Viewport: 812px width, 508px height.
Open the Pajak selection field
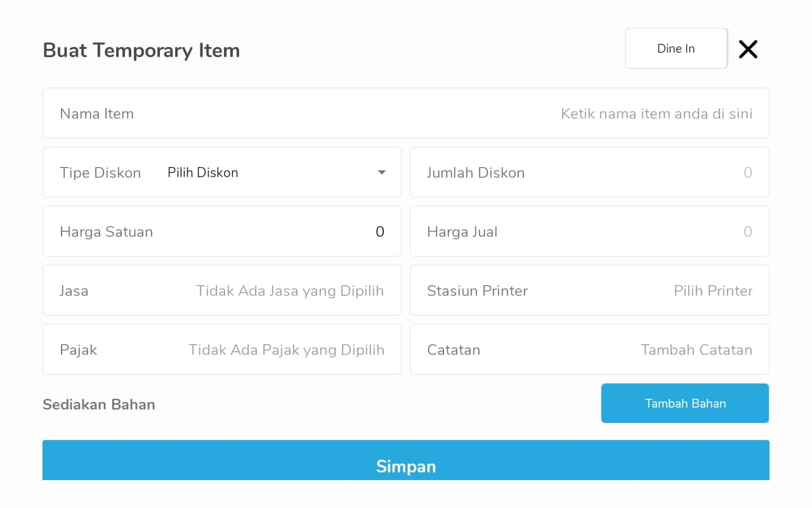coord(222,349)
